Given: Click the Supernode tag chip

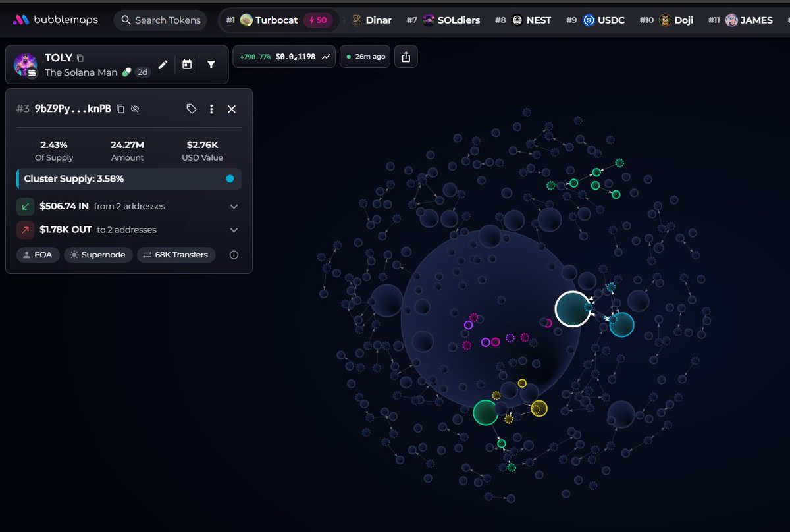Looking at the screenshot, I should (99, 255).
